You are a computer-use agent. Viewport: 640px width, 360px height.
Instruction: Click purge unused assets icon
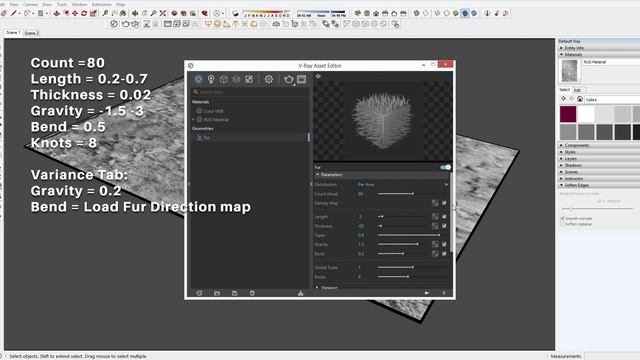point(300,293)
